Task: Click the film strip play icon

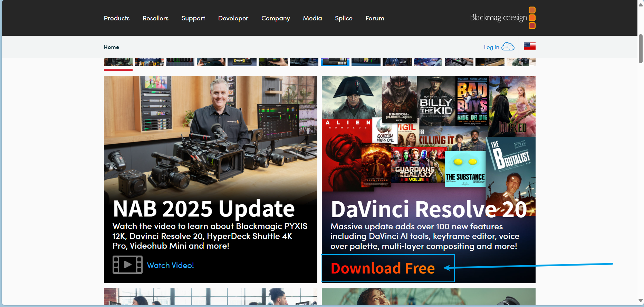Action: click(127, 265)
